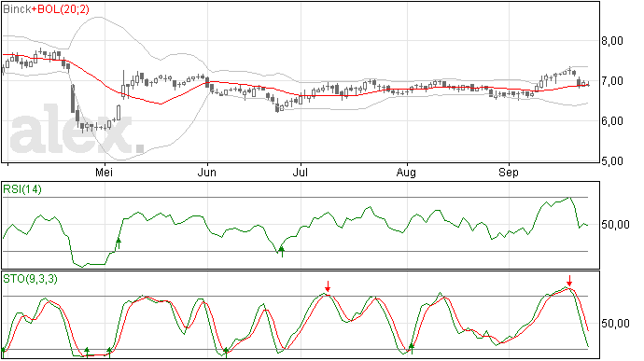Click the green buy arrow in RSI in May
Image resolution: width=644 pixels, height=361 pixels.
[x=119, y=243]
